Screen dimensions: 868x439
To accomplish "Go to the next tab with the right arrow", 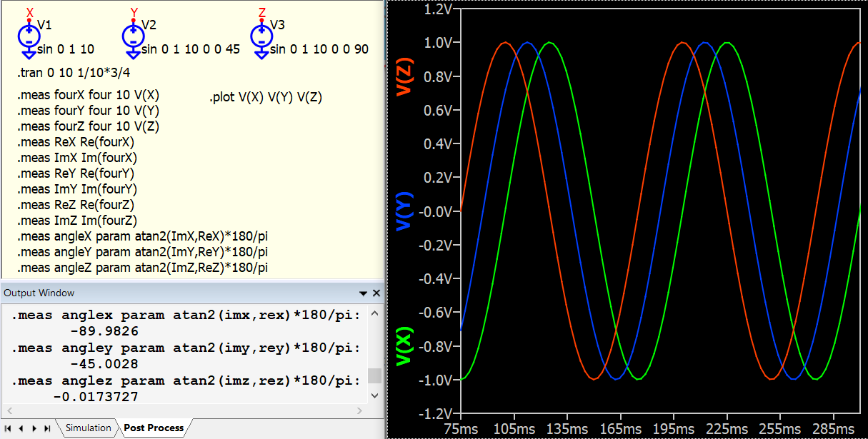I will [34, 428].
